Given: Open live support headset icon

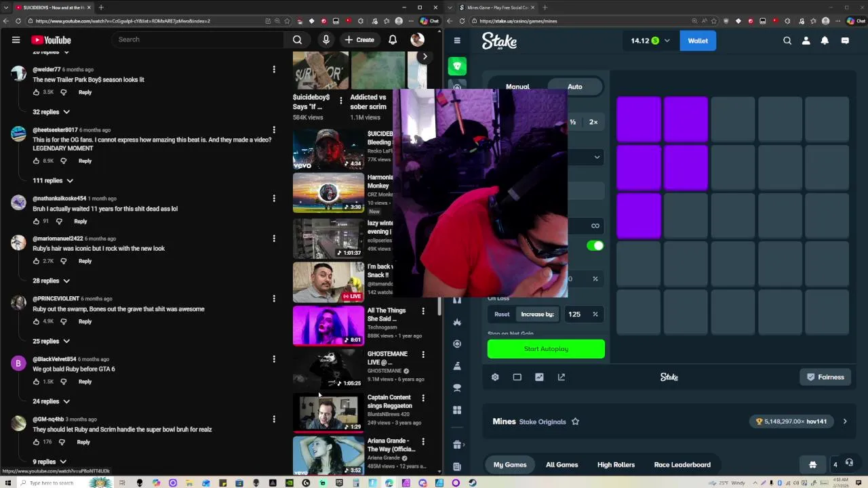Looking at the screenshot, I should click(x=849, y=463).
